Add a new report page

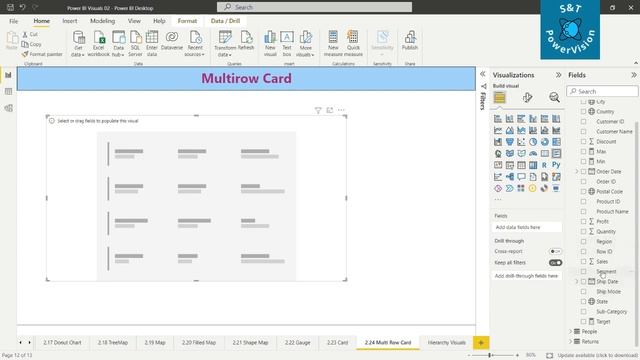click(481, 343)
